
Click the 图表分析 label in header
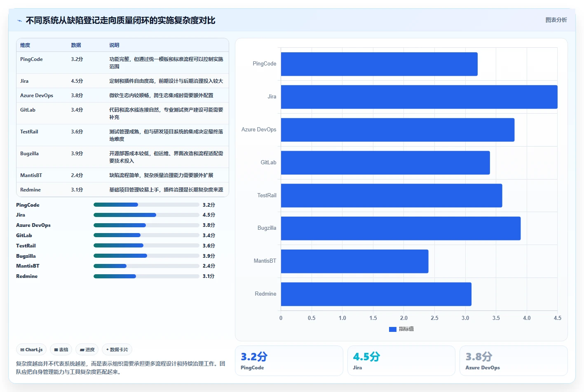[556, 20]
